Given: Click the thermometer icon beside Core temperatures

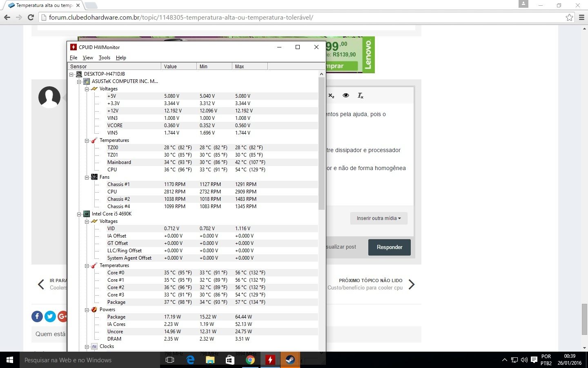Looking at the screenshot, I should (94, 265).
